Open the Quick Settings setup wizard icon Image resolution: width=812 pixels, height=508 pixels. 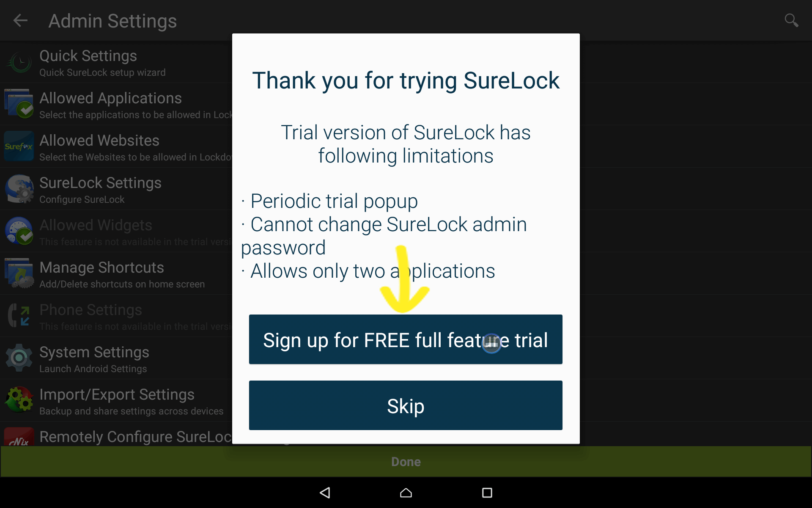click(19, 62)
